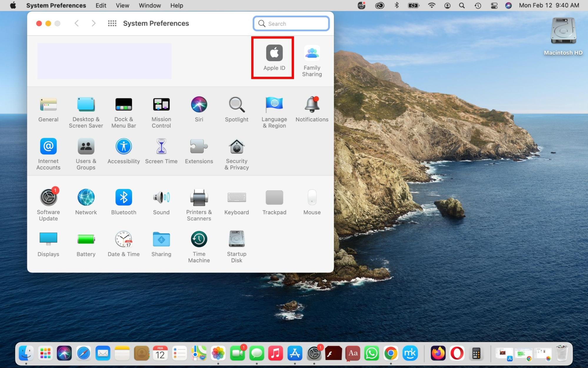
Task: Open Launchpad from the Dock
Action: 45,353
